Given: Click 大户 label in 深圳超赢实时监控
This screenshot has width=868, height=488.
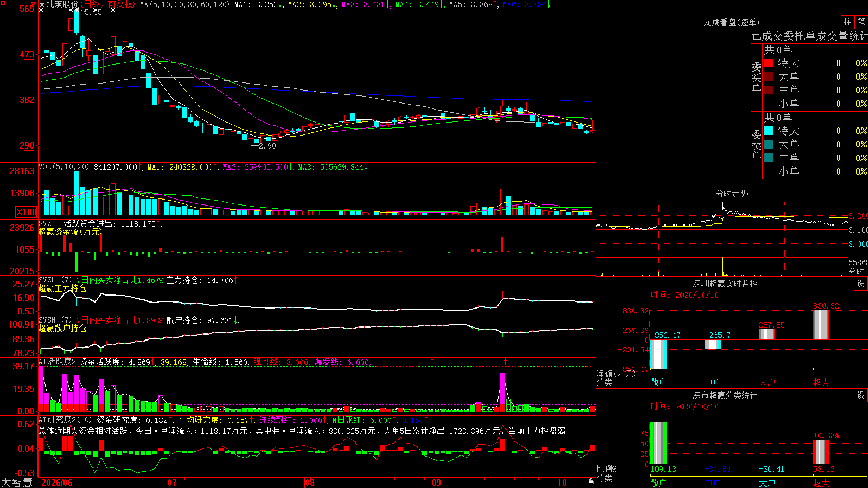Looking at the screenshot, I should tap(767, 382).
